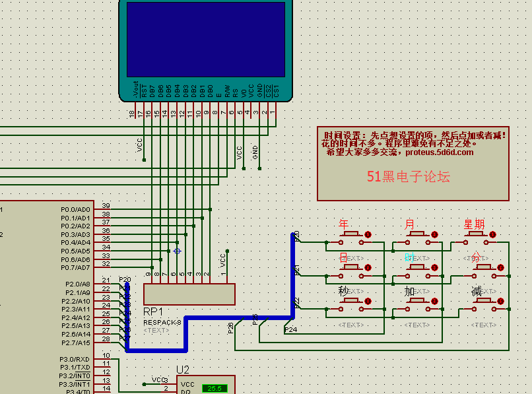Click the RP1 reference label
Screen dimensions: 532x394
153,312
